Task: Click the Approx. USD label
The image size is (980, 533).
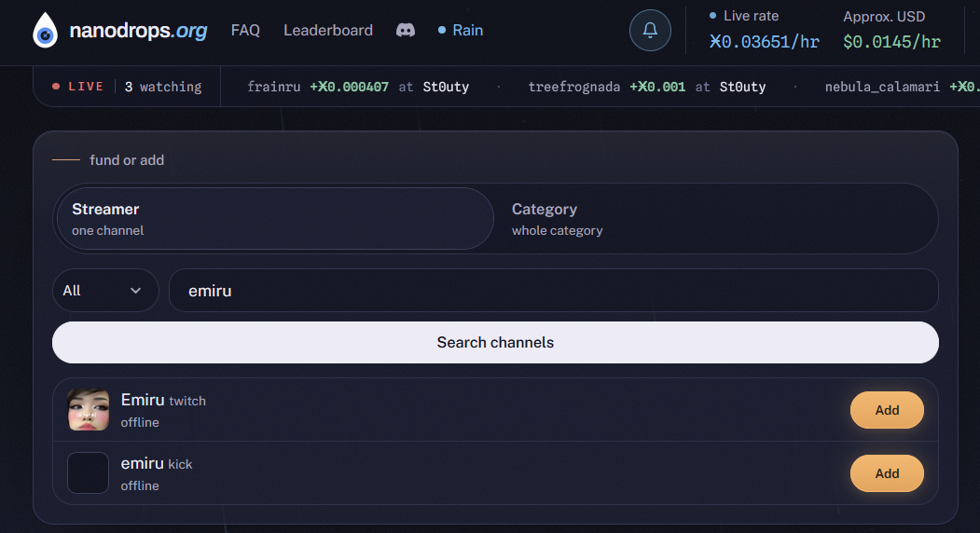Action: pos(884,17)
